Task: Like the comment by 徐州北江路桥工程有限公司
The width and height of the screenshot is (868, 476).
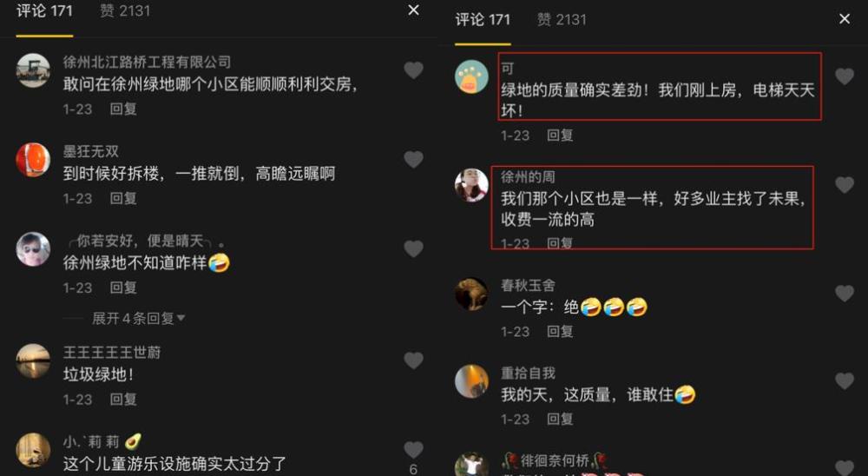Action: (413, 69)
